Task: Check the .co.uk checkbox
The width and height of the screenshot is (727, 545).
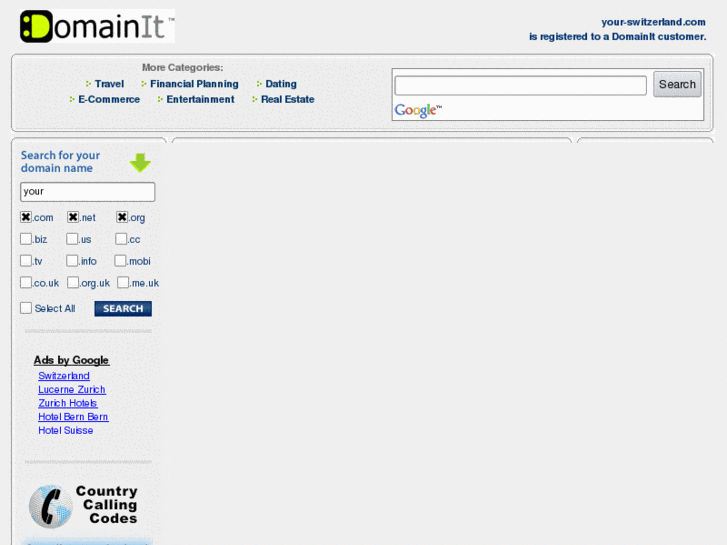Action: 26,282
